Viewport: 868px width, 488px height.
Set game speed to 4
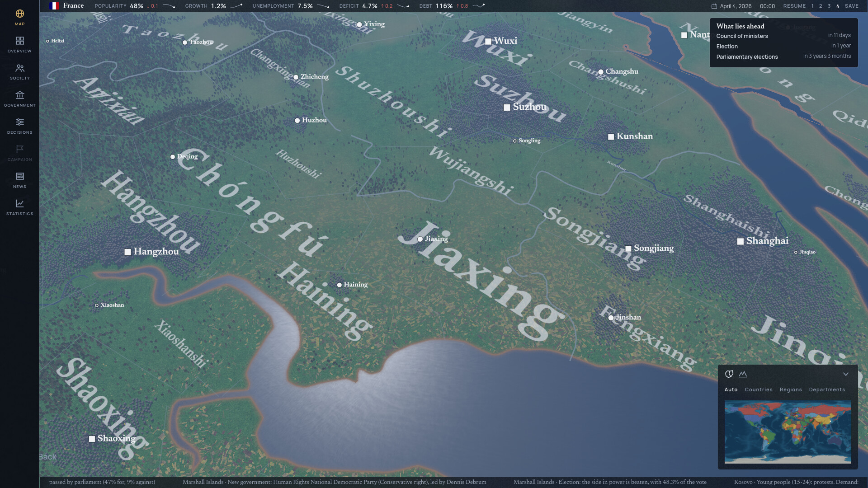(x=838, y=6)
